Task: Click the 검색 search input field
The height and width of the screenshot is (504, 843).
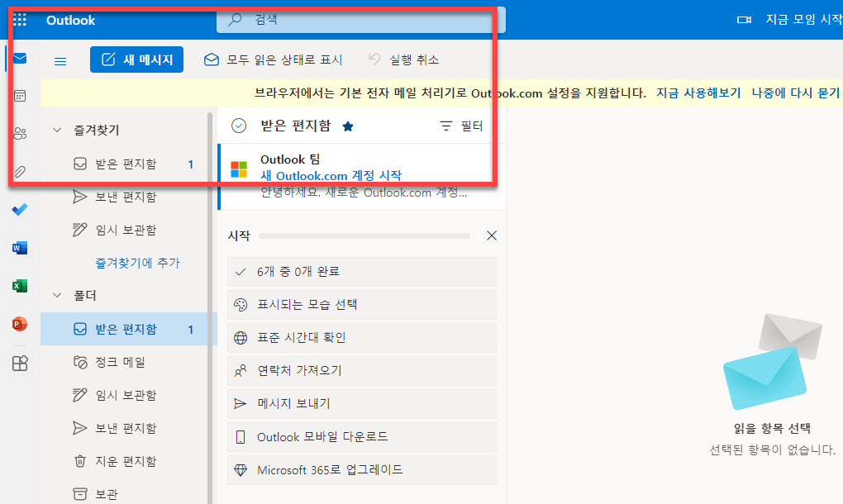Action: pyautogui.click(x=360, y=20)
